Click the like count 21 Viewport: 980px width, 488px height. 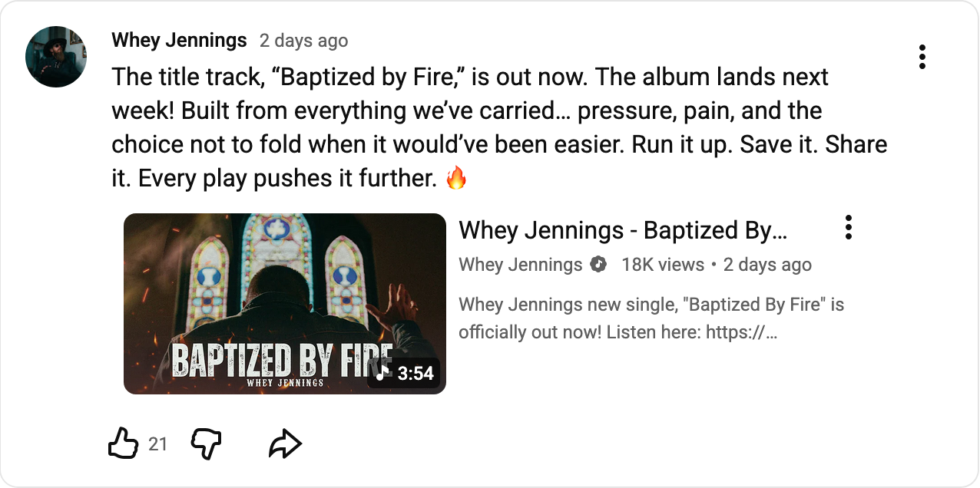point(157,444)
